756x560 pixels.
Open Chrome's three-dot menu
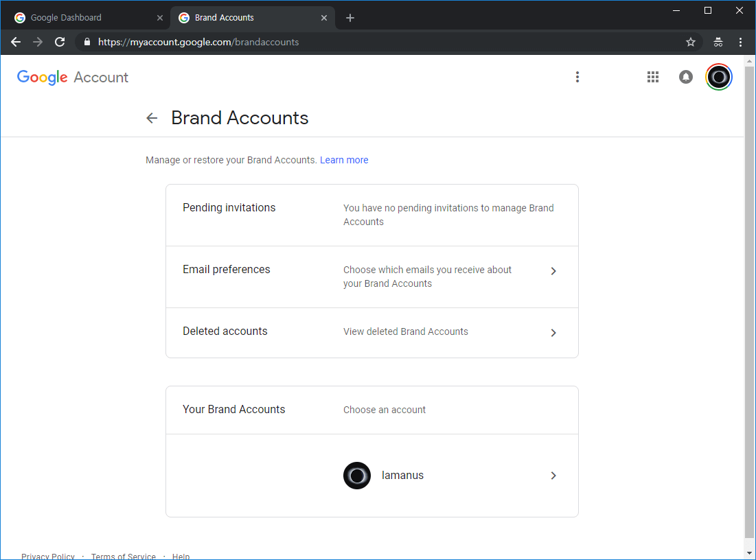[740, 42]
